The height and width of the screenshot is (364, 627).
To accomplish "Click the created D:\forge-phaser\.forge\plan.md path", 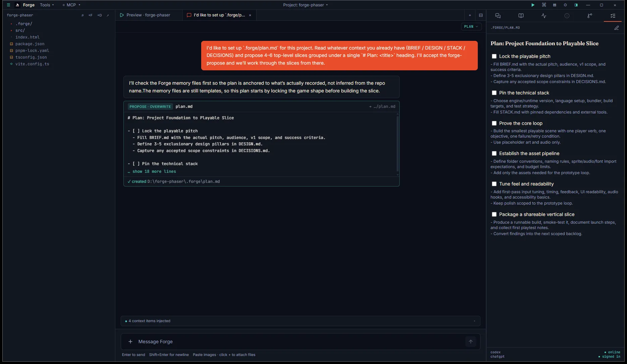I will (x=184, y=181).
